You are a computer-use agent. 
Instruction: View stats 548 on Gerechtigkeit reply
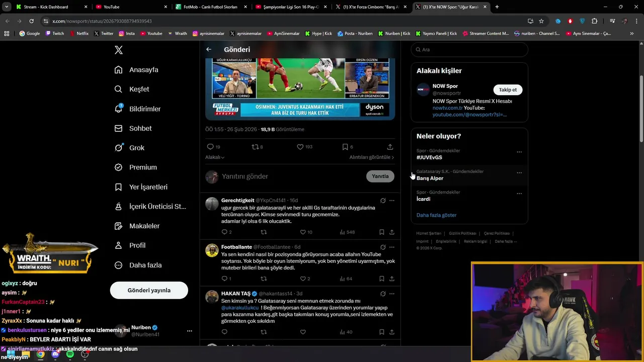347,232
